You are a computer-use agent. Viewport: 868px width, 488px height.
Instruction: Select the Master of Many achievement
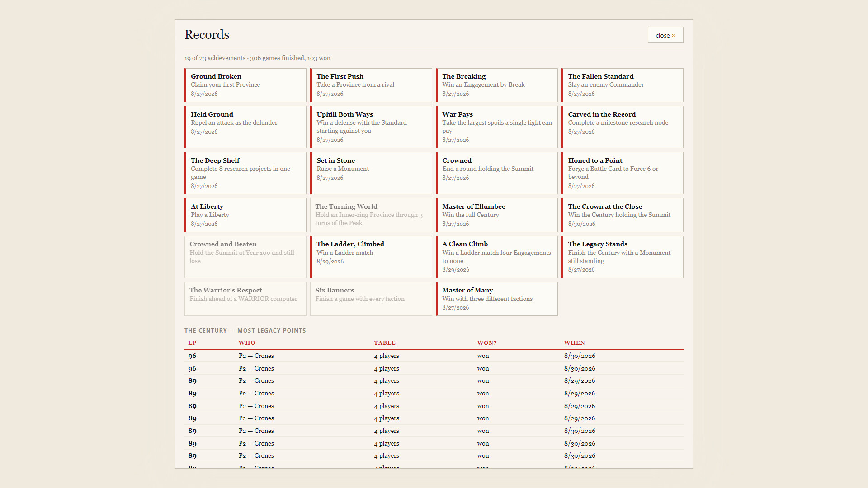pyautogui.click(x=497, y=299)
